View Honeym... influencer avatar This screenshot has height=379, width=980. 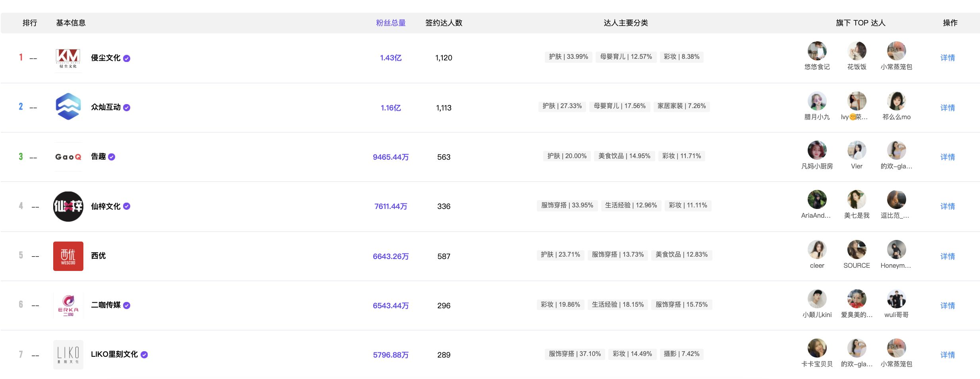pos(896,249)
